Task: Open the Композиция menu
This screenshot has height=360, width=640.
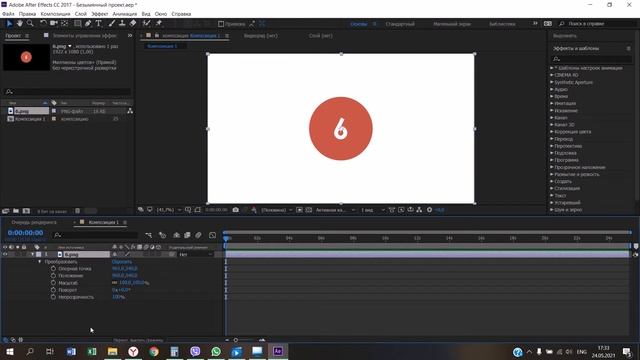Action: 56,14
